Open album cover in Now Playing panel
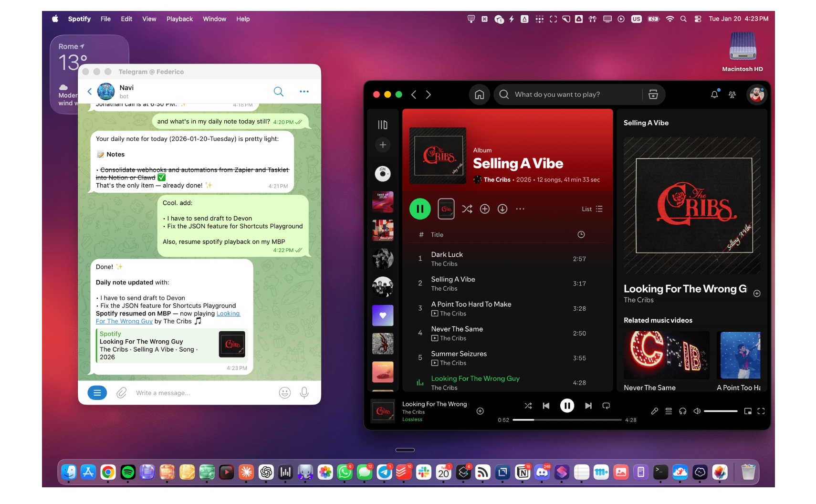 click(x=692, y=205)
